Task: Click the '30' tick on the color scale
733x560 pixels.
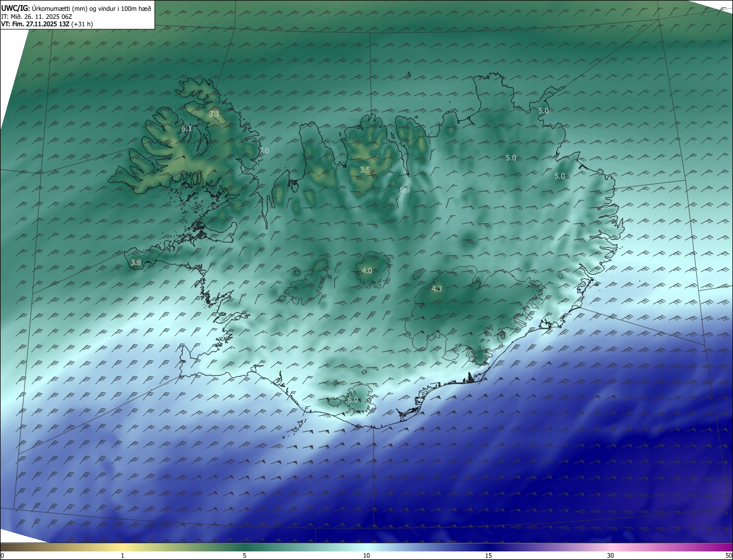Action: (610, 555)
